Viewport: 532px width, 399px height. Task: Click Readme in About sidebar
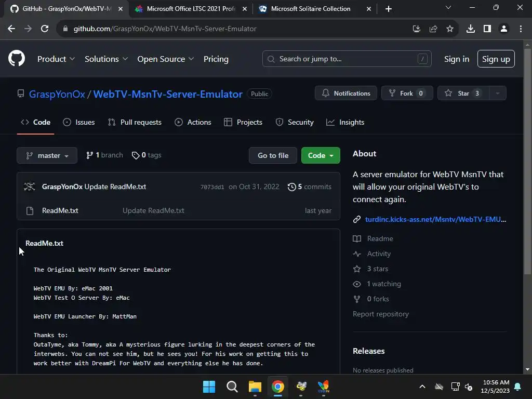click(x=373, y=238)
